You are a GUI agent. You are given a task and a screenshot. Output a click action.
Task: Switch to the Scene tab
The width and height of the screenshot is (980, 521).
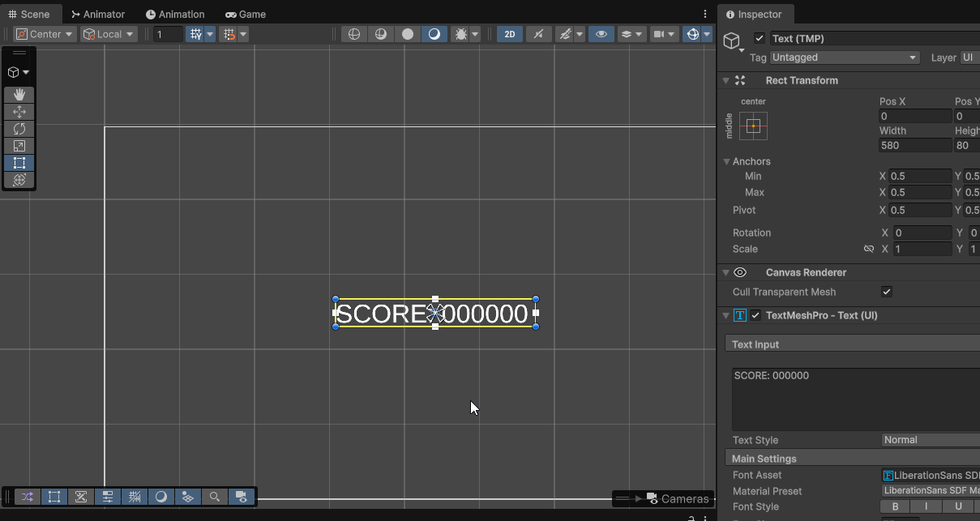click(29, 14)
